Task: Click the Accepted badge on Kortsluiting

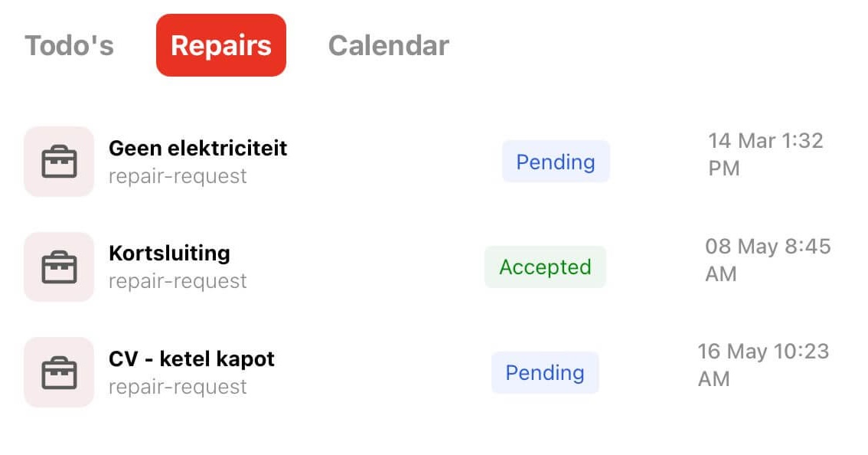Action: [545, 267]
